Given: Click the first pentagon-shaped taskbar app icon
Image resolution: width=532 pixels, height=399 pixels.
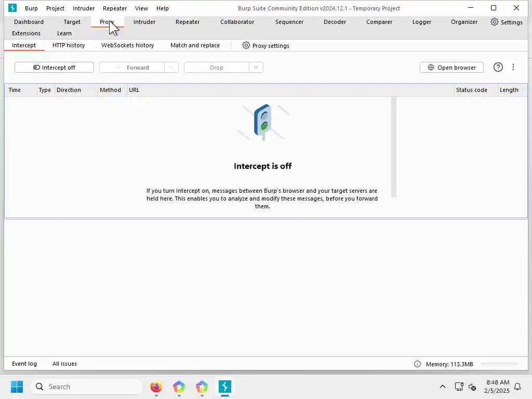Looking at the screenshot, I should point(179,387).
